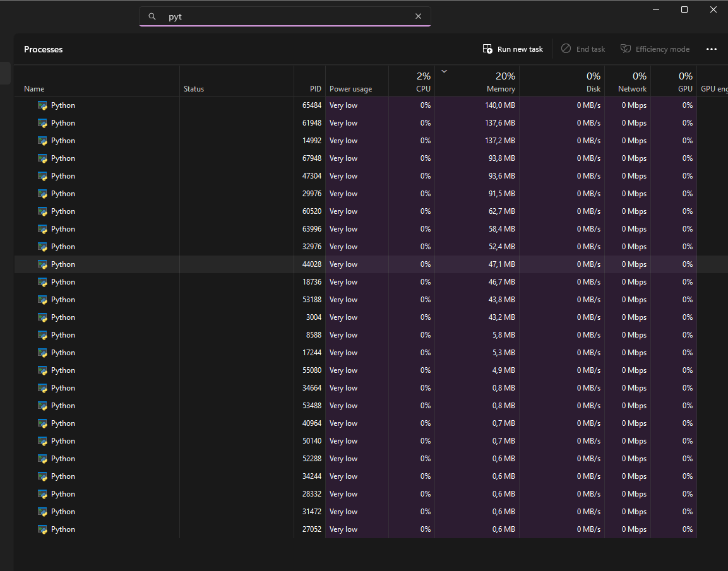Click Python icon for PID 8588
Image resolution: width=728 pixels, height=571 pixels.
point(42,335)
